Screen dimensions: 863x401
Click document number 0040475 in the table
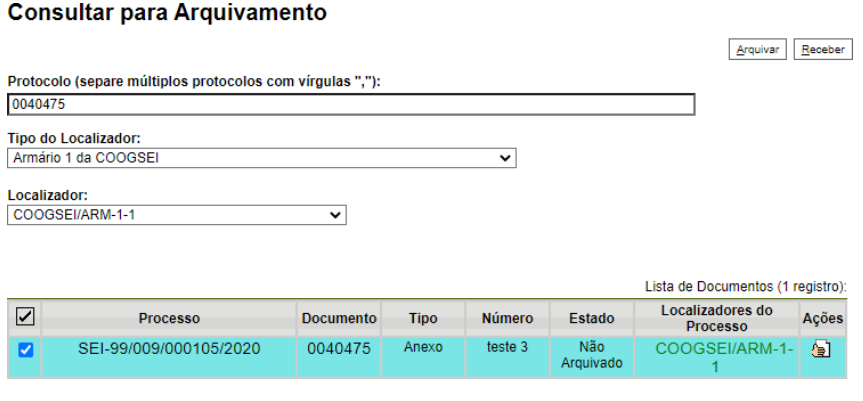[338, 348]
